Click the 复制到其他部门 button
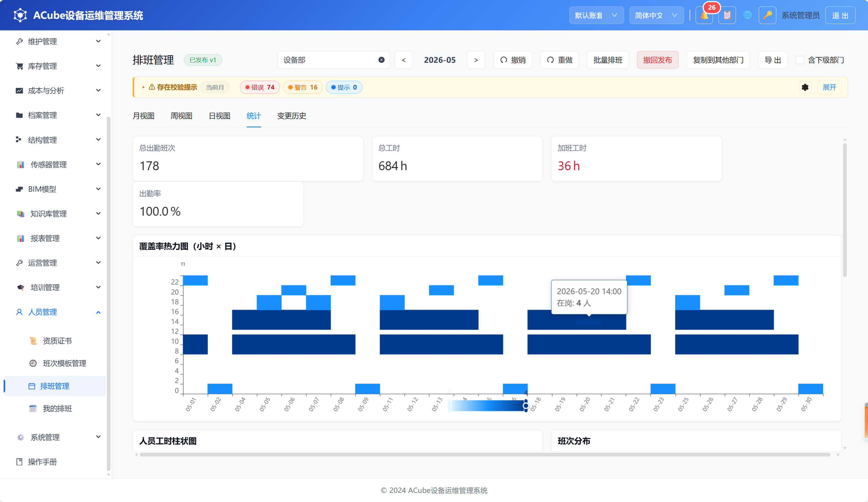Screen dimensions: 868x502 718,60
